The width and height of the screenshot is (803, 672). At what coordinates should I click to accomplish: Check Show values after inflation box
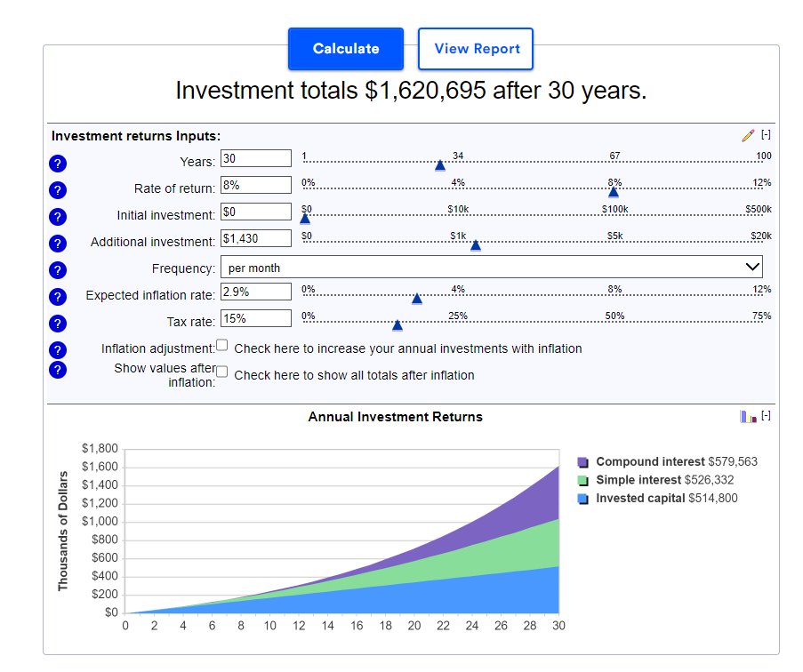tap(222, 372)
